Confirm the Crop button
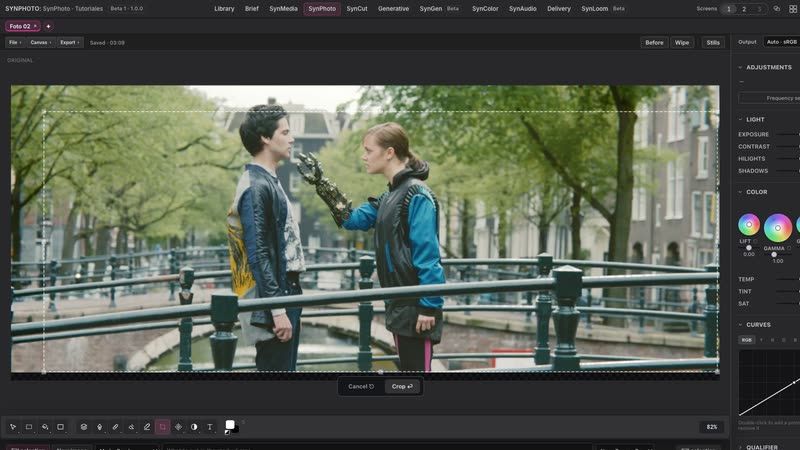Image resolution: width=800 pixels, height=450 pixels. pos(402,387)
